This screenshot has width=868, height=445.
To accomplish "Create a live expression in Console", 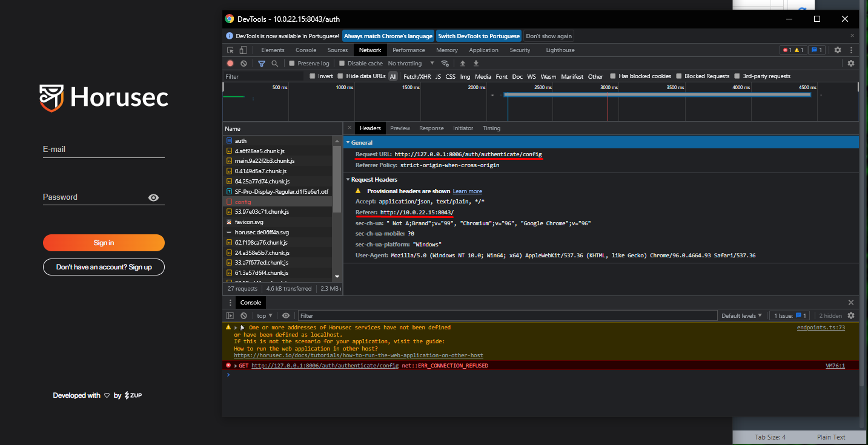I will click(x=285, y=315).
